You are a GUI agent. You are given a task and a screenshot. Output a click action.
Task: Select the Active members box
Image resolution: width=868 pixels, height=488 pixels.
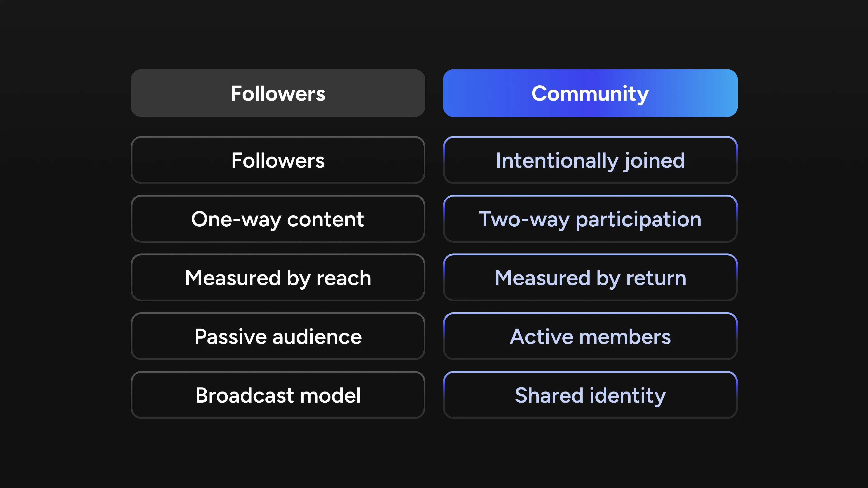[590, 336]
